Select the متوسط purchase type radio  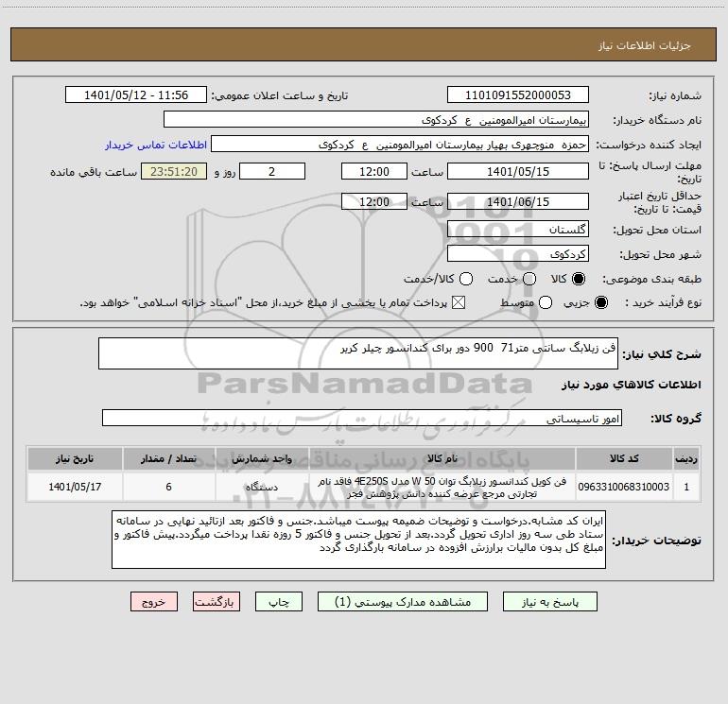[546, 302]
